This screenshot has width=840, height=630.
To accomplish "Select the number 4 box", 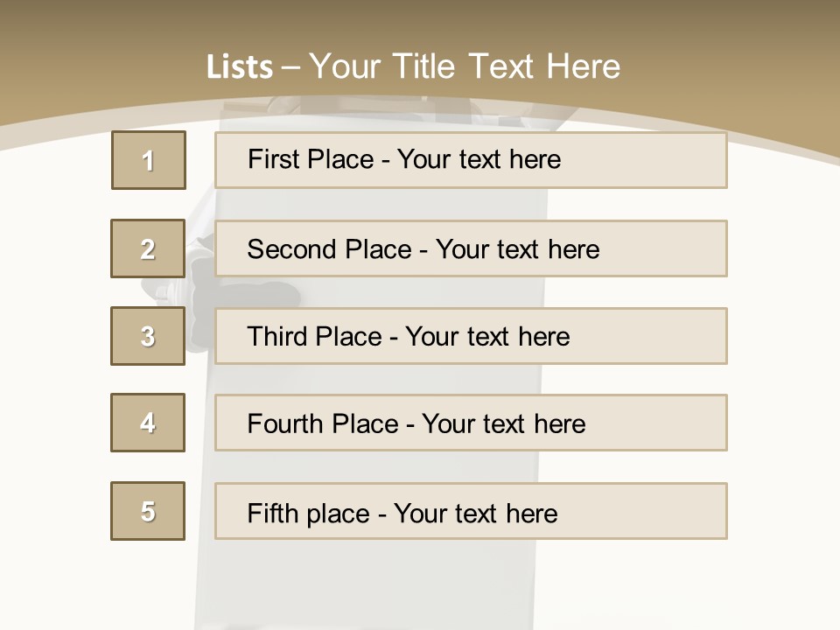I will pyautogui.click(x=148, y=423).
